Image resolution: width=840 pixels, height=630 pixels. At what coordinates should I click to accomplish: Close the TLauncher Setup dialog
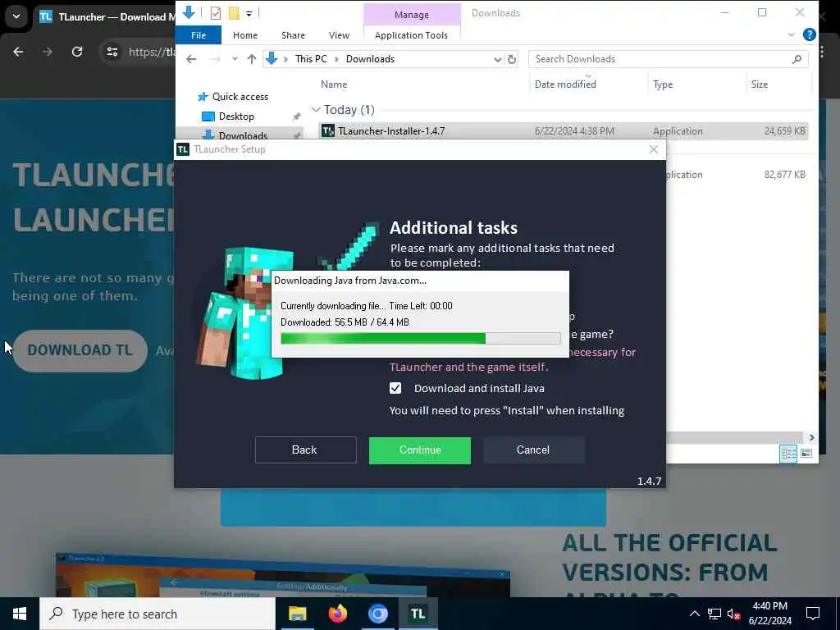click(653, 149)
